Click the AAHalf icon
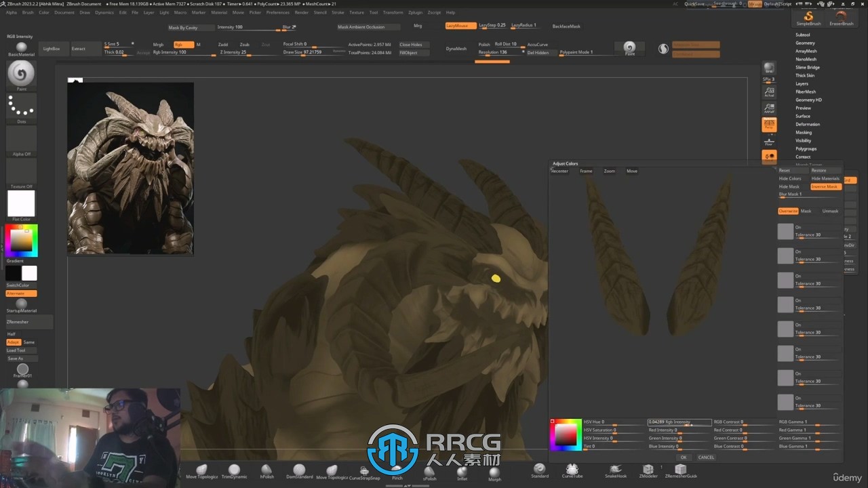This screenshot has width=868, height=488. click(769, 108)
